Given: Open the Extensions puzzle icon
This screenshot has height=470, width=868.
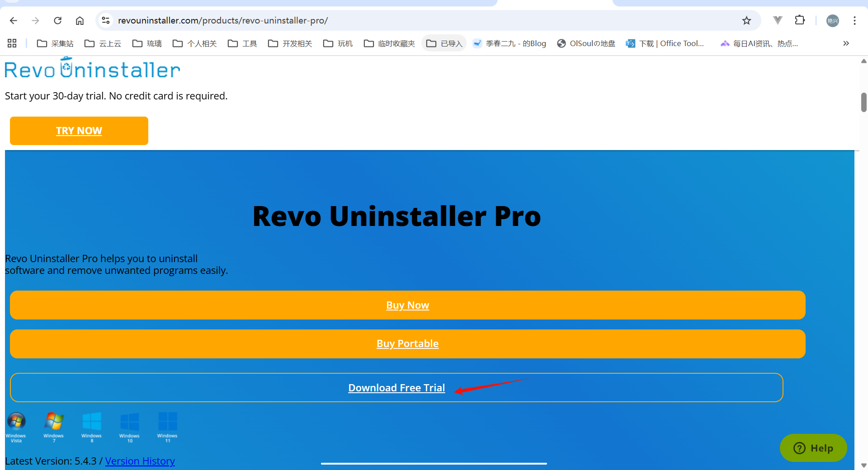Looking at the screenshot, I should pyautogui.click(x=800, y=20).
